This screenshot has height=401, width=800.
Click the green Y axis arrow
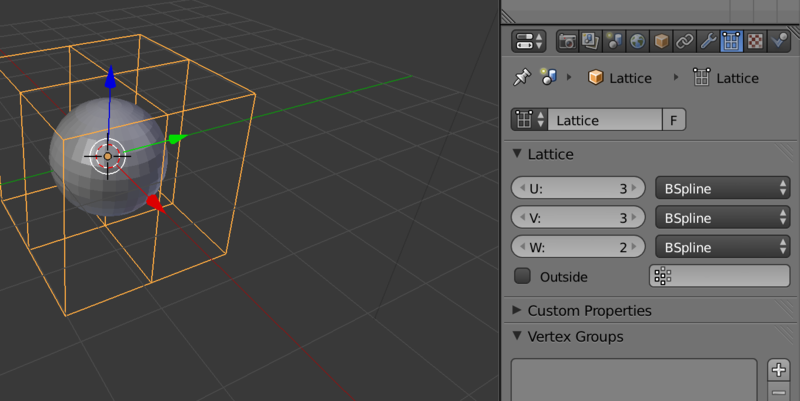(177, 138)
